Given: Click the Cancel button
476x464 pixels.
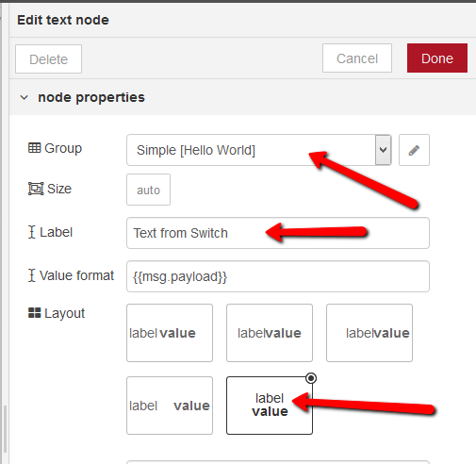Looking at the screenshot, I should click(357, 58).
